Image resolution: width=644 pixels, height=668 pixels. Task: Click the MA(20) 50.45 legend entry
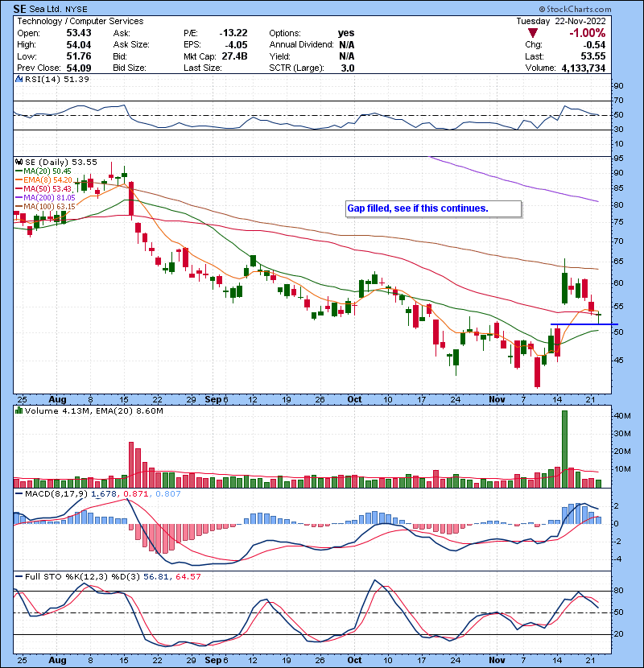[47, 171]
